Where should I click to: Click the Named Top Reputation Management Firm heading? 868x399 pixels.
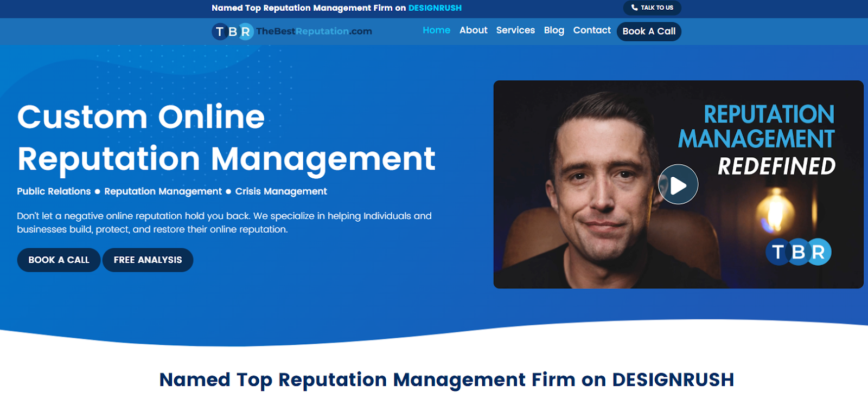pyautogui.click(x=446, y=380)
